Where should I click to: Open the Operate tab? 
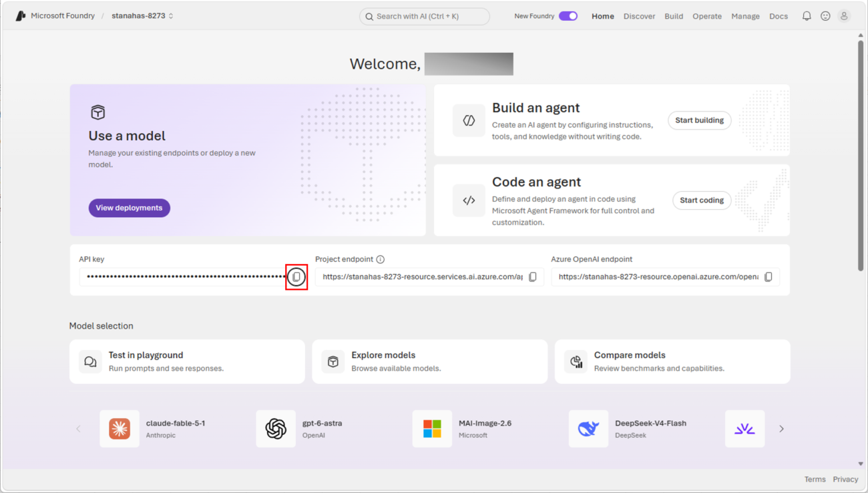[x=707, y=16]
